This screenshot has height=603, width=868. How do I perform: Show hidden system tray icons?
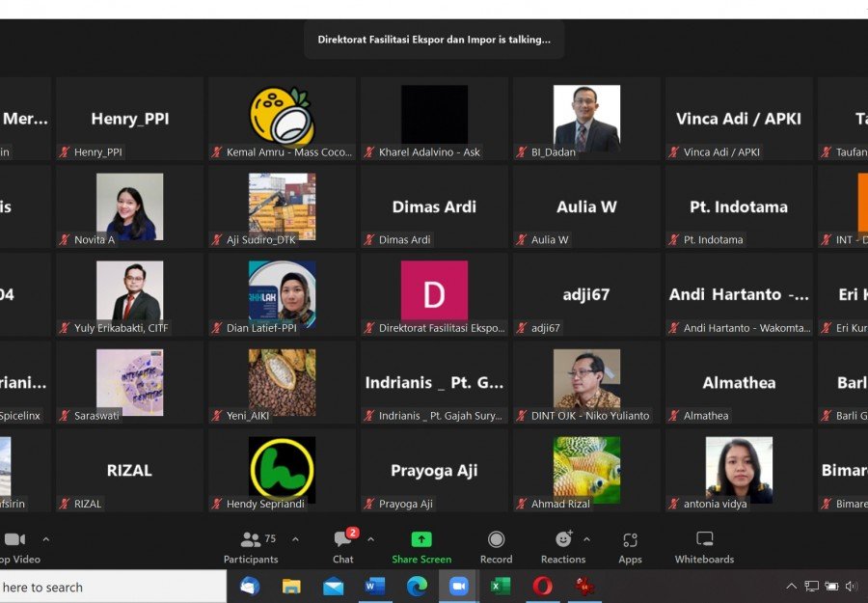792,587
